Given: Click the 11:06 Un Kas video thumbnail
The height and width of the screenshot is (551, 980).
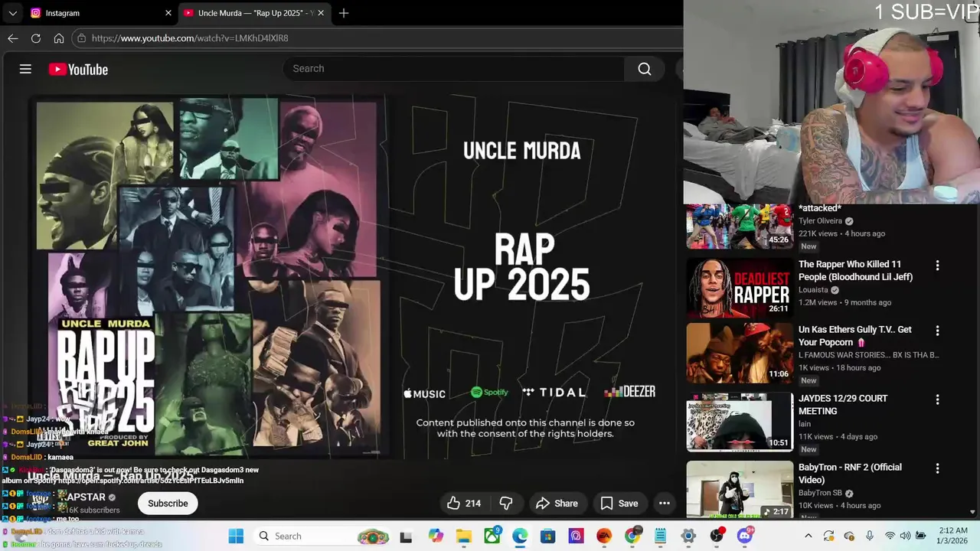Looking at the screenshot, I should (x=740, y=353).
